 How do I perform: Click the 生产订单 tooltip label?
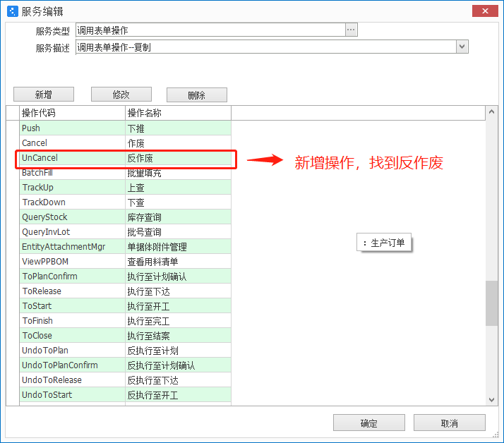pos(384,243)
